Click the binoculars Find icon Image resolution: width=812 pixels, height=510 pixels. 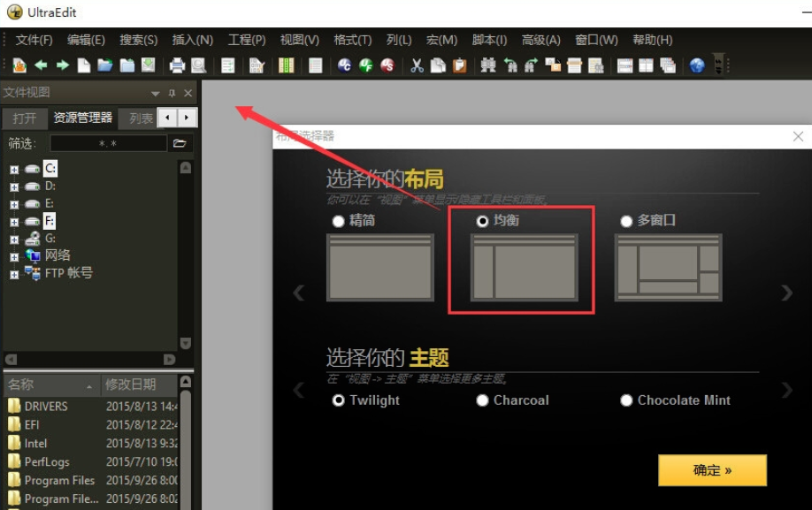(x=487, y=65)
